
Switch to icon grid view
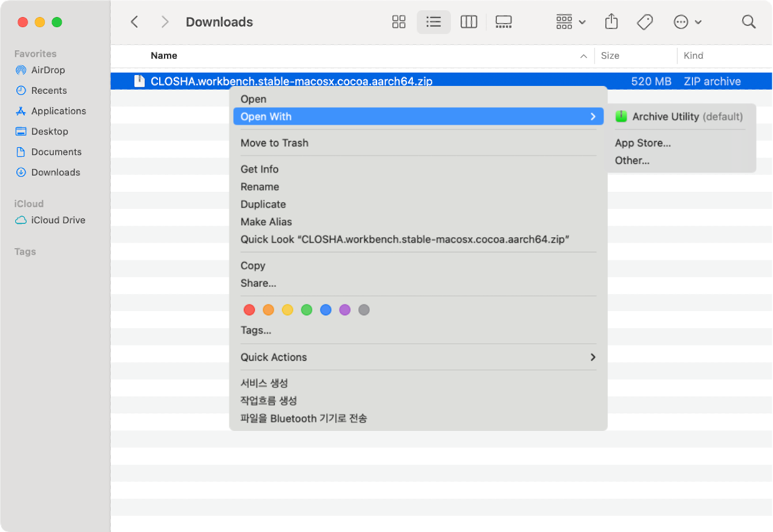click(399, 22)
